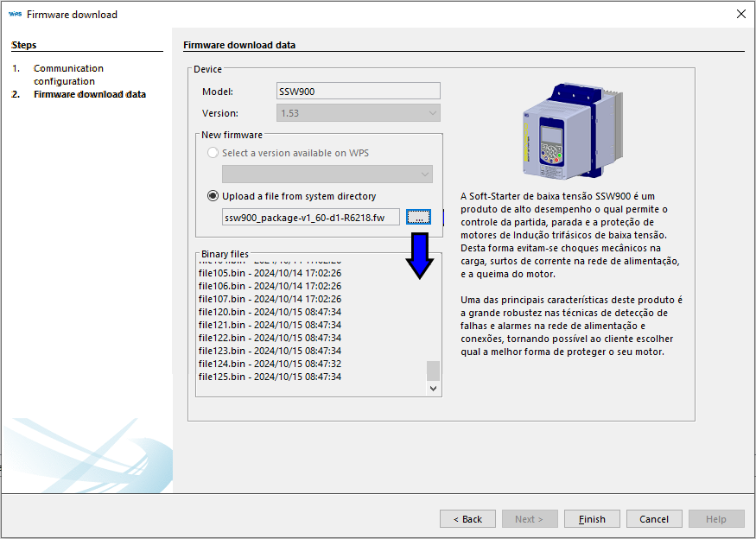Select file120.bin in binary files list
Image resolution: width=756 pixels, height=539 pixels.
(x=270, y=312)
